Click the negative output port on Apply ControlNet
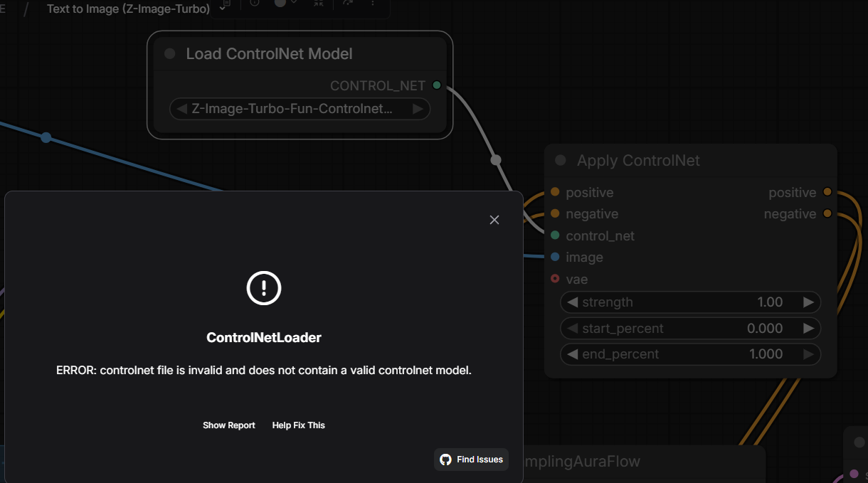868x483 pixels. point(827,213)
